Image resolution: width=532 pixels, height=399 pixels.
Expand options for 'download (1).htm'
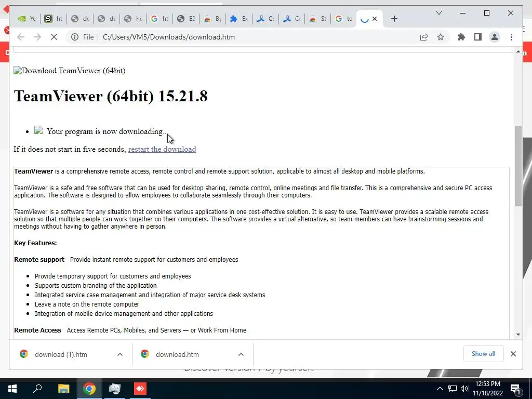[x=120, y=354]
